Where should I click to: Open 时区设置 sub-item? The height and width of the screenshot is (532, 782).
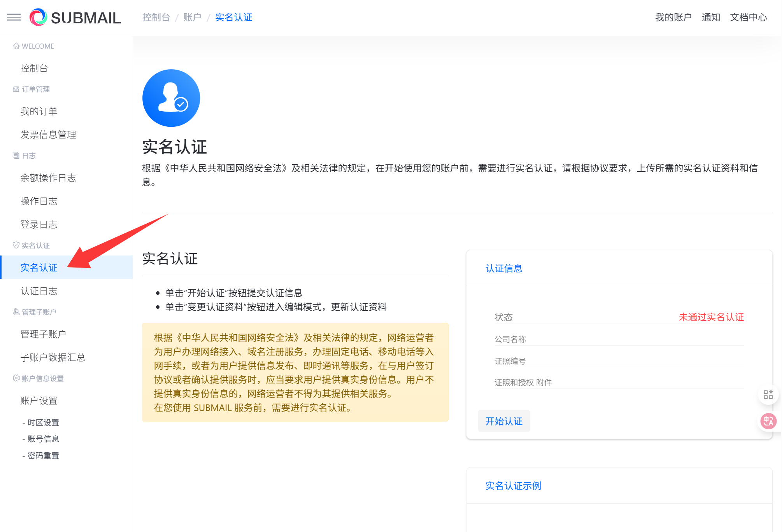[x=43, y=422]
